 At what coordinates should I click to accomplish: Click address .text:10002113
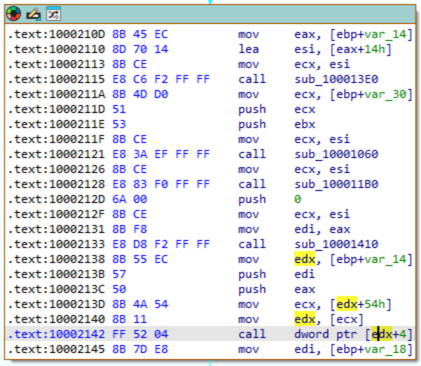56,64
